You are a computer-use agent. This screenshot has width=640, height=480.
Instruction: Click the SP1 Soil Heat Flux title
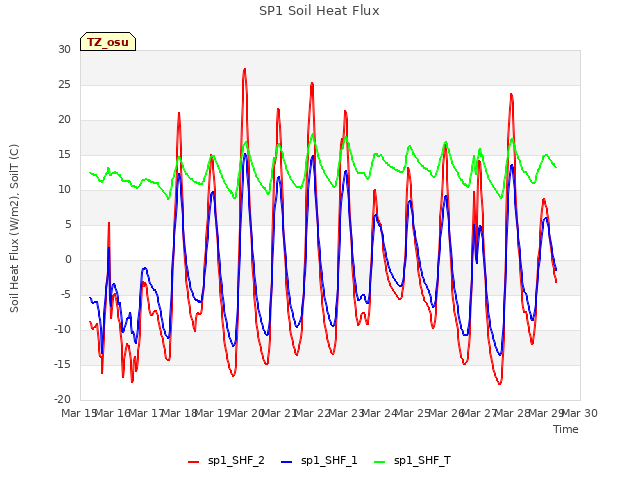tap(319, 11)
